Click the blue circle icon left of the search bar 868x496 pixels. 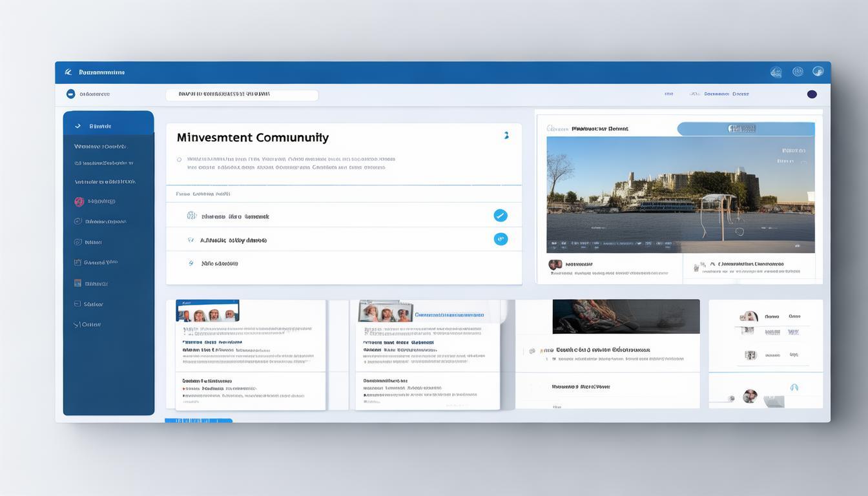click(70, 94)
